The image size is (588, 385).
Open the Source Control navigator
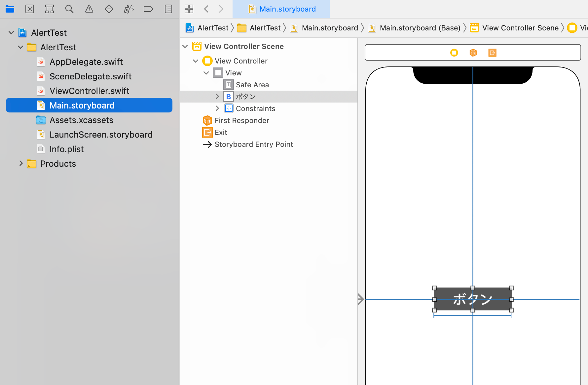click(30, 9)
